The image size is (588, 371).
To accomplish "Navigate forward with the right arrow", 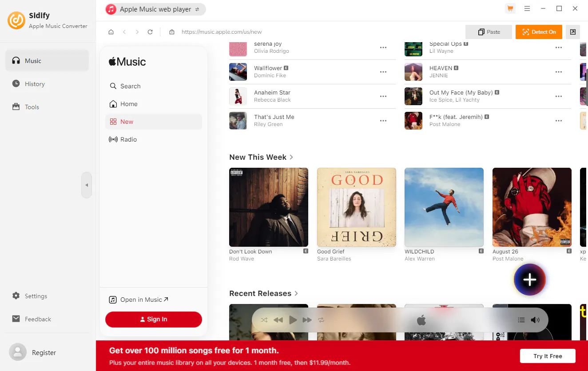I will [137, 32].
